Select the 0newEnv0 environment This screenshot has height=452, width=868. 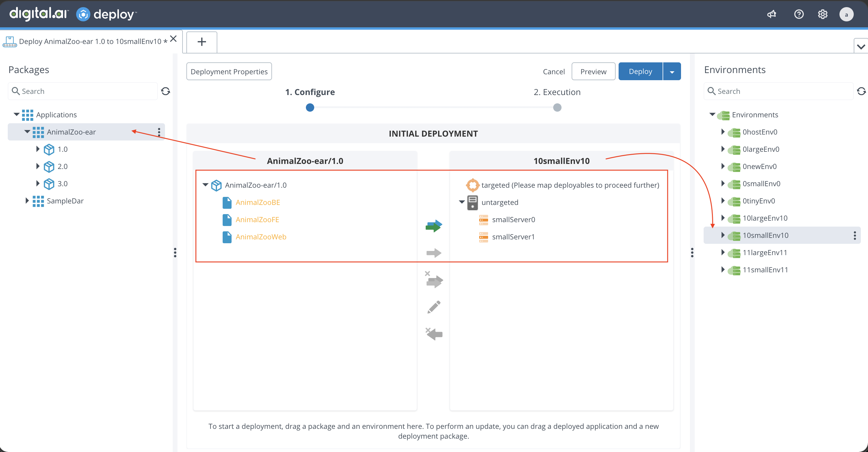(759, 166)
